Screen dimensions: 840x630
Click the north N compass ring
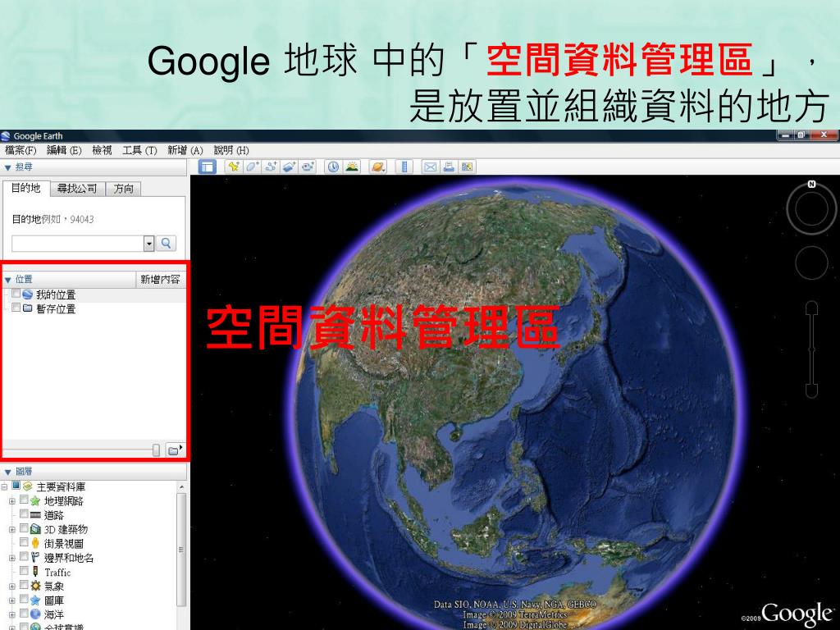click(x=811, y=208)
